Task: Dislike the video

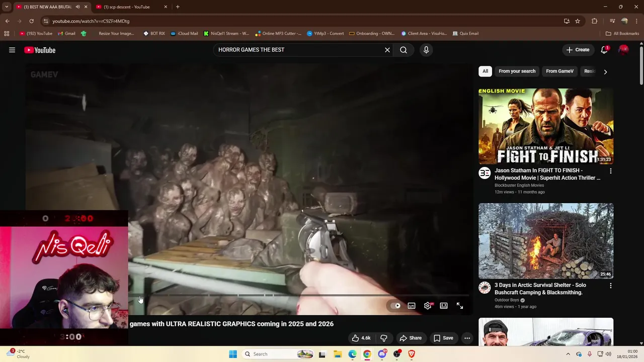Action: point(384,338)
